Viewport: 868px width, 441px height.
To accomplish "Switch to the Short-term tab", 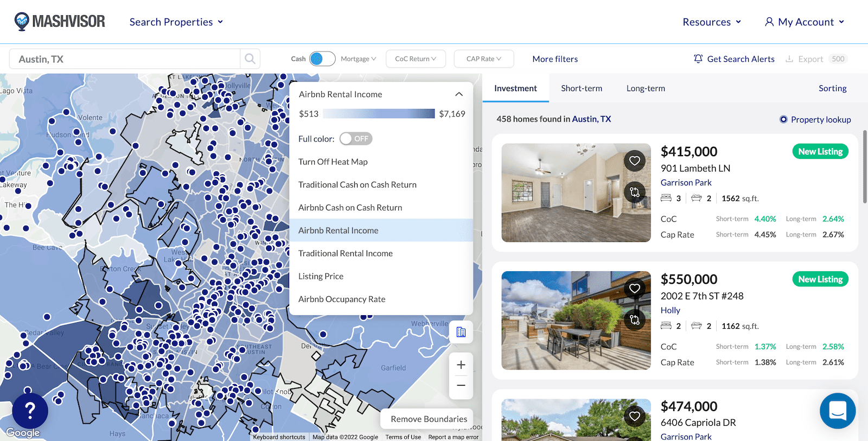I will tap(582, 88).
